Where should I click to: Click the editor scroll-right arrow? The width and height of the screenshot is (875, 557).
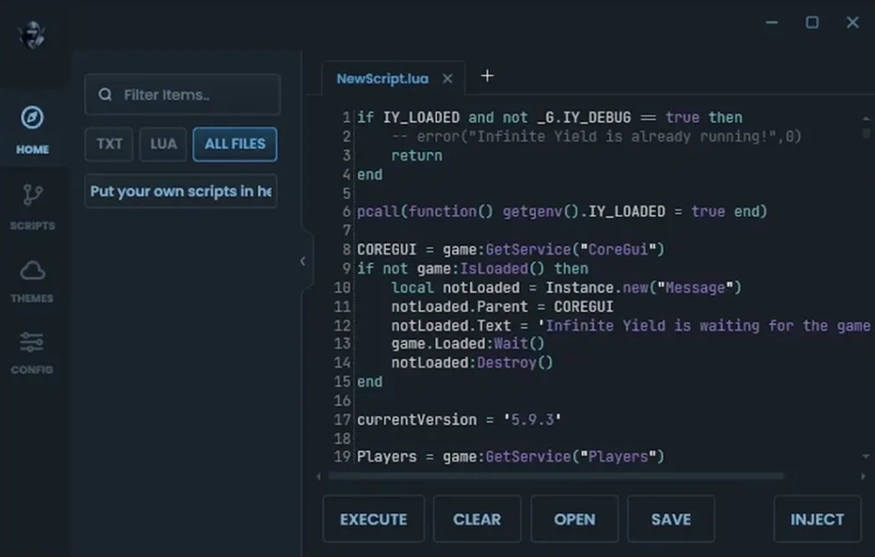point(863,476)
